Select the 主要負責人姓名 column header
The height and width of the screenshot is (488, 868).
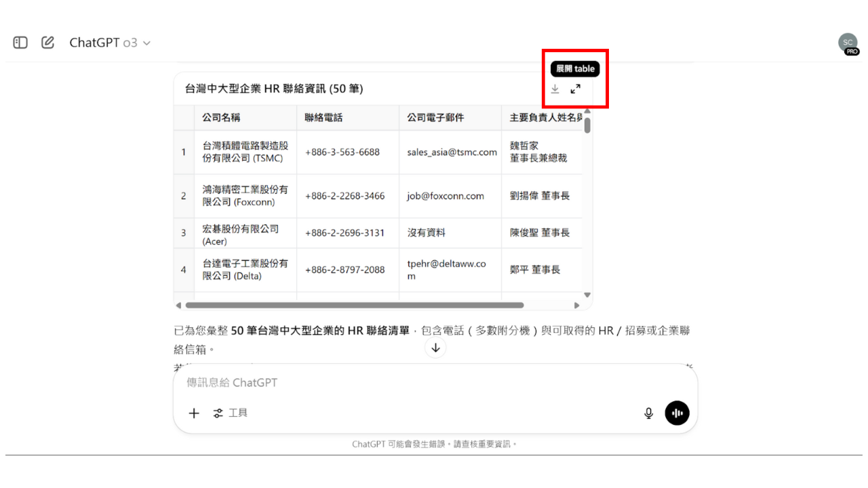542,117
